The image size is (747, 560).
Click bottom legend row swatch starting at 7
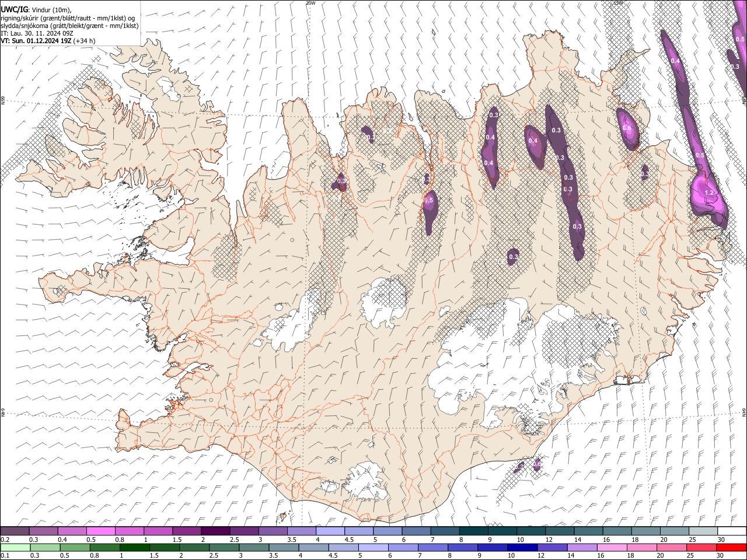(433, 547)
